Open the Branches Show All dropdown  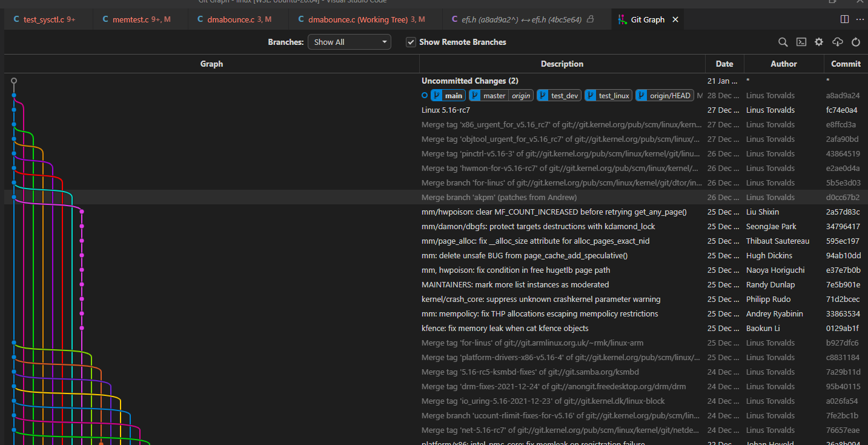pos(350,42)
